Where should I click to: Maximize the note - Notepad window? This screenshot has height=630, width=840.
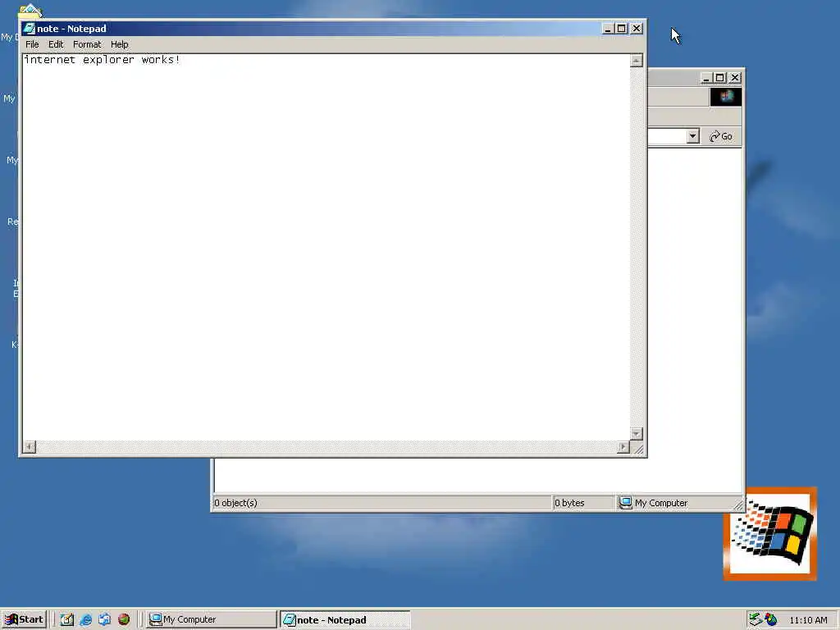point(621,29)
